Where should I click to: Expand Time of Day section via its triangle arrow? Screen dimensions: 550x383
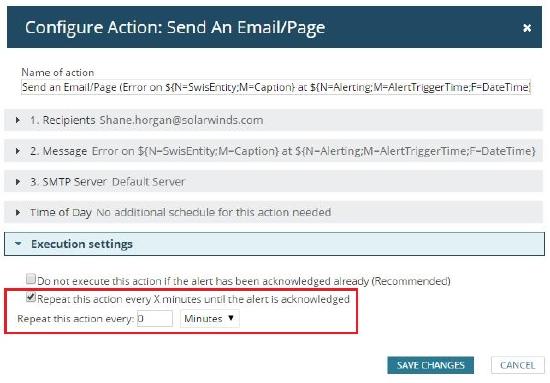(18, 213)
